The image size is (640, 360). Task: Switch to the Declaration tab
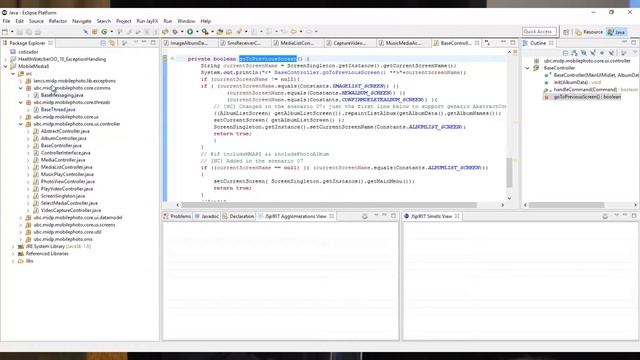tap(238, 216)
